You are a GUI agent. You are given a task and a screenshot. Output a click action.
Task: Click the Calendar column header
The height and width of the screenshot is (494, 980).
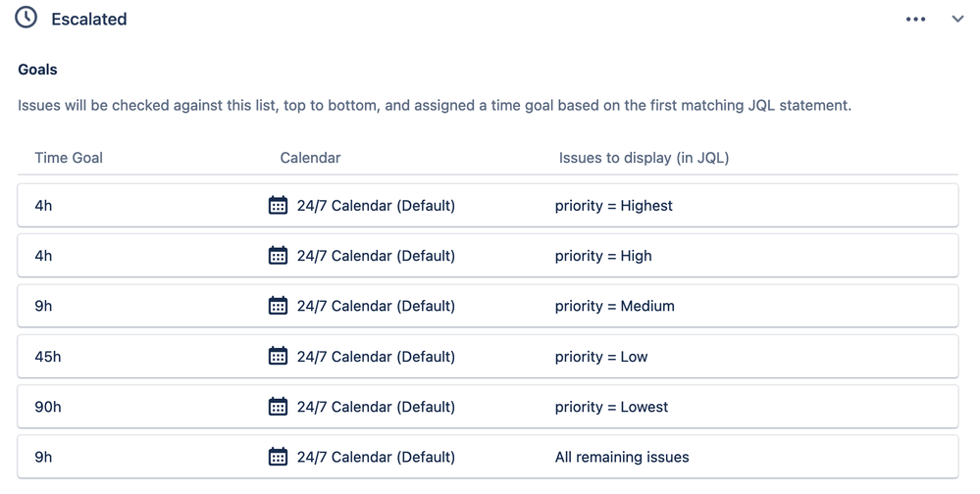coord(310,158)
